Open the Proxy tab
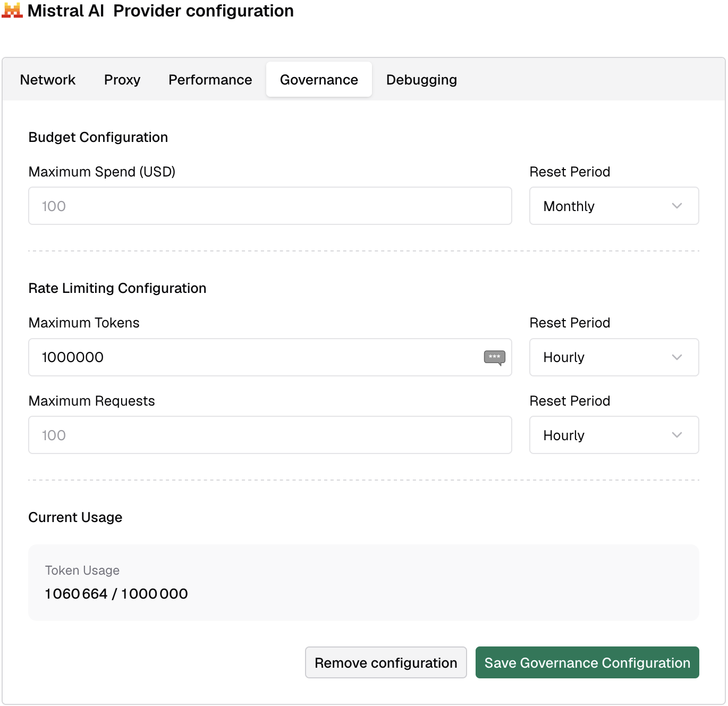The image size is (728, 706). click(x=122, y=80)
